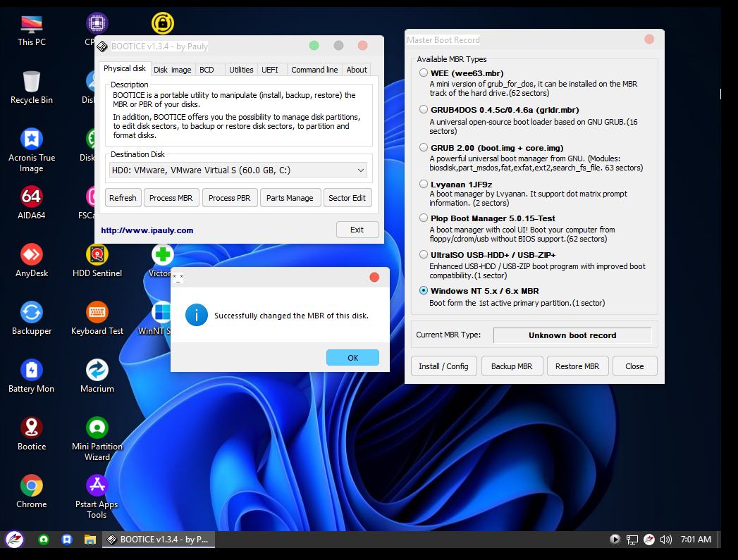Viewport: 738px width, 560px height.
Task: Launch Pstart Apps Tools desktop shortcut
Action: click(x=97, y=497)
